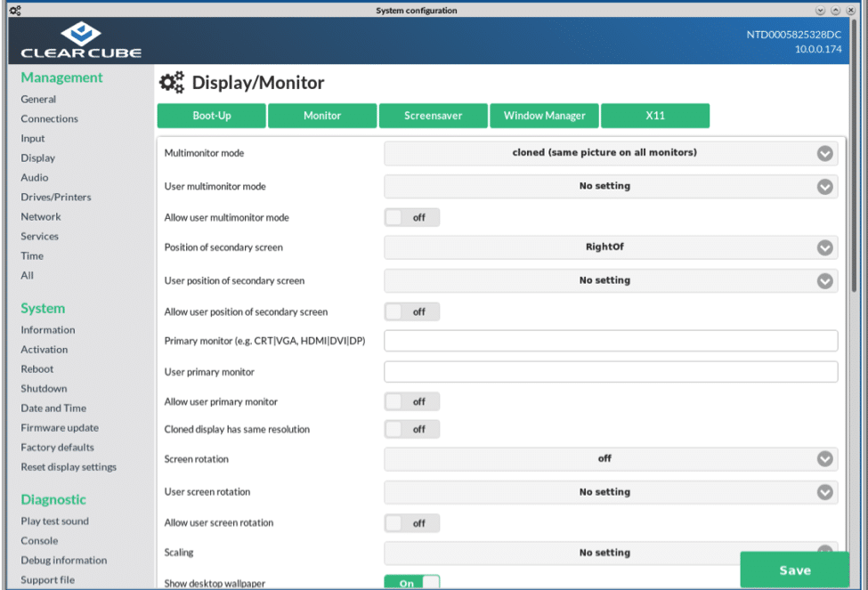Image resolution: width=868 pixels, height=590 pixels.
Task: Enable Allow user screen rotation switch
Action: [412, 523]
